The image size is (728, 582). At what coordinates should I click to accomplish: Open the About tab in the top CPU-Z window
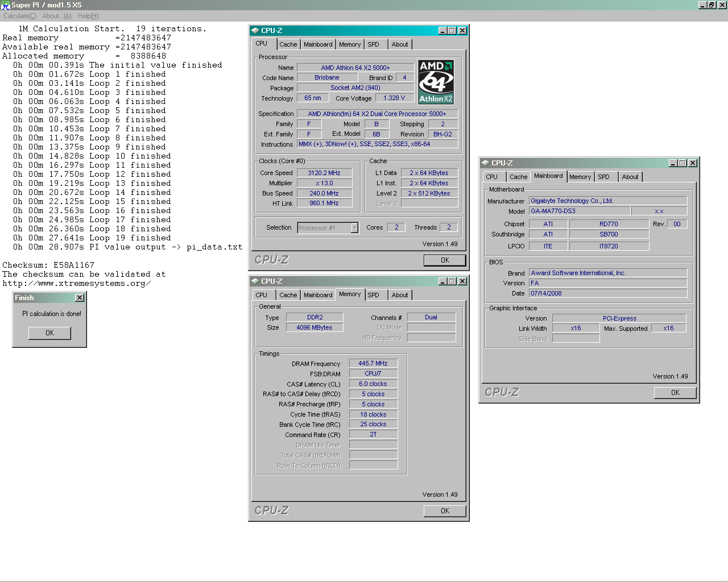(x=400, y=44)
